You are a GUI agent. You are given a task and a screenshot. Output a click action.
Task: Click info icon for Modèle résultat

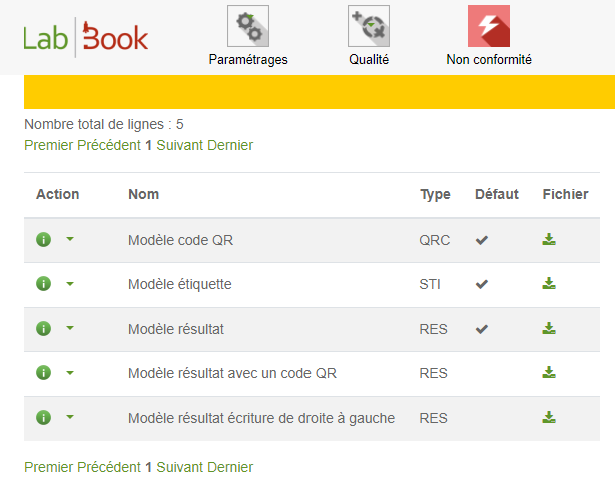[43, 328]
